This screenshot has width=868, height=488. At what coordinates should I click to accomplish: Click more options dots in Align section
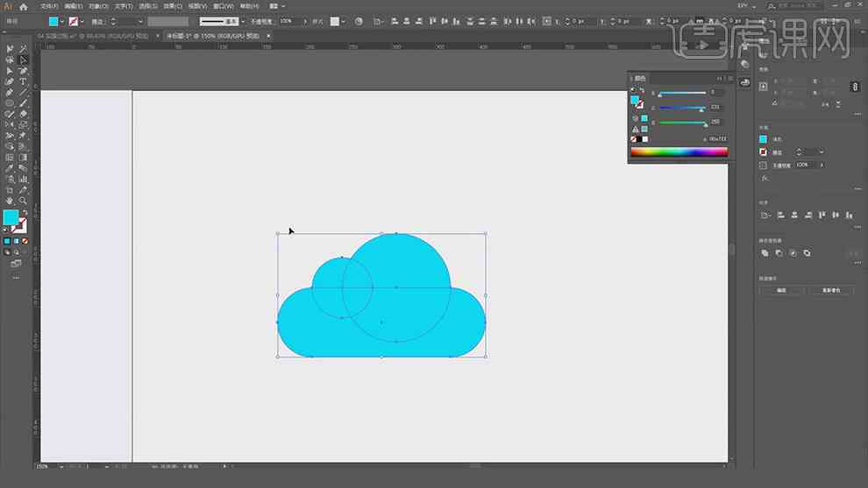(857, 227)
